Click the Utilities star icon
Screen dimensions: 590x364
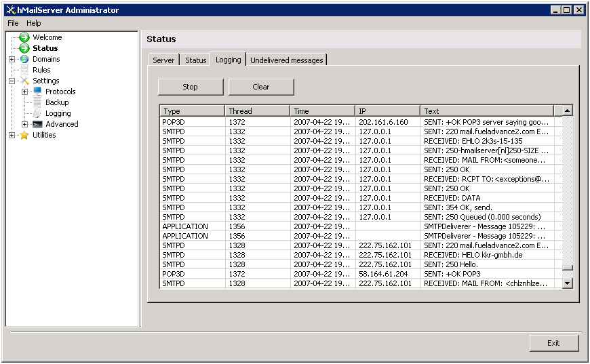[x=24, y=135]
